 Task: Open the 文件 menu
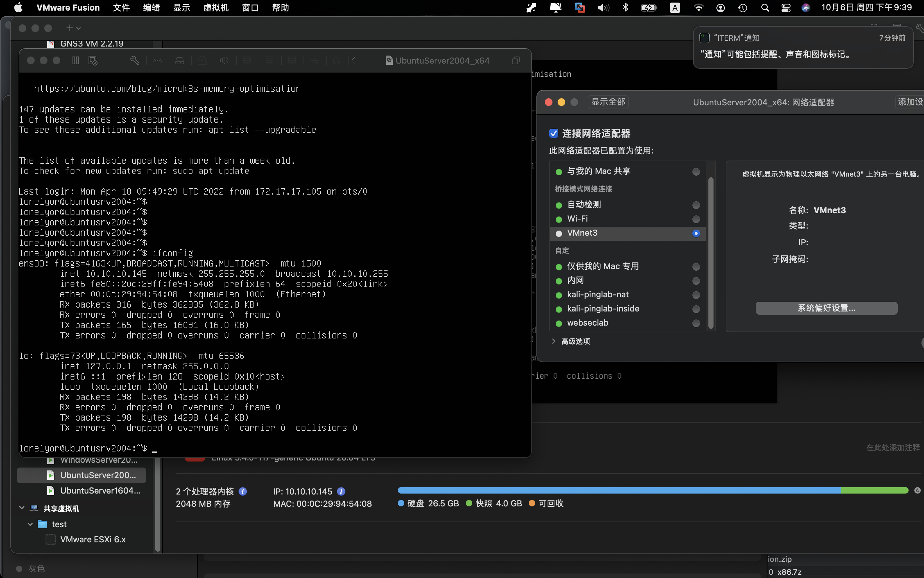(121, 8)
